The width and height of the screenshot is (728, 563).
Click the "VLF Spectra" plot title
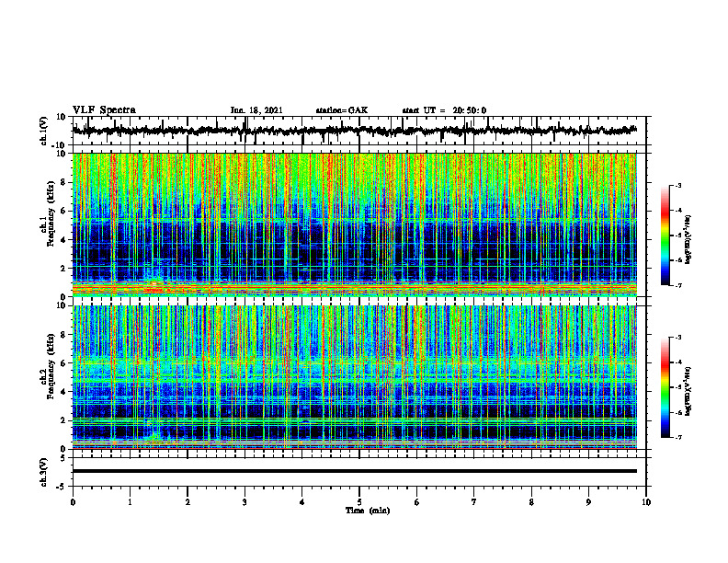(x=104, y=110)
